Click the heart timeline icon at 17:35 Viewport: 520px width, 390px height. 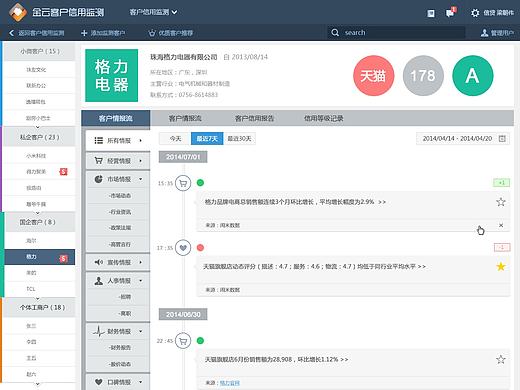click(183, 248)
